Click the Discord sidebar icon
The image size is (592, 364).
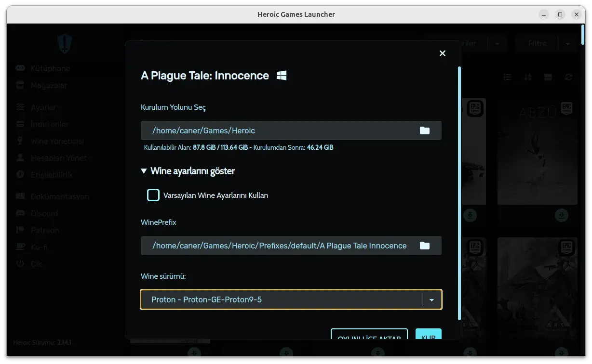20,213
